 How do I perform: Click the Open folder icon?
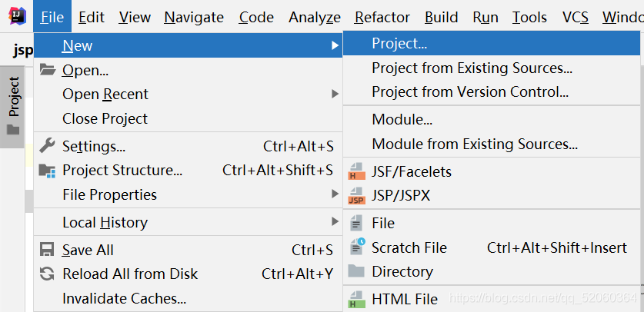pyautogui.click(x=48, y=70)
